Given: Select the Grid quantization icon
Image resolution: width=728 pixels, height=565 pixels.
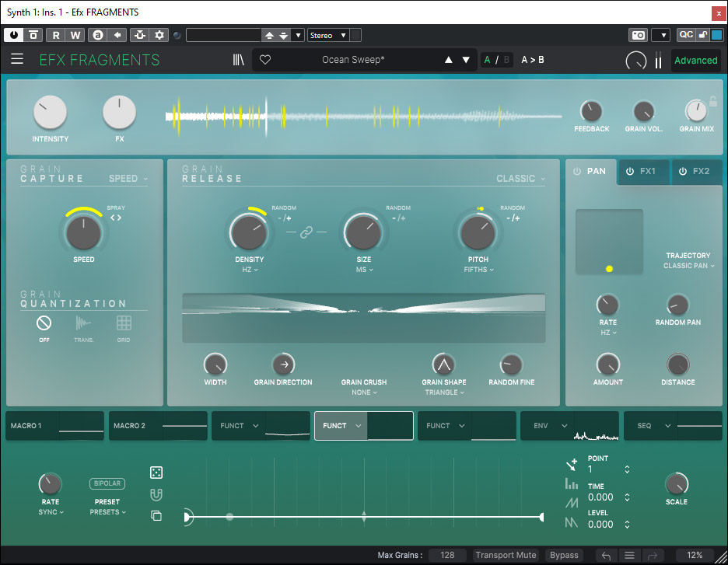Looking at the screenshot, I should (x=124, y=323).
